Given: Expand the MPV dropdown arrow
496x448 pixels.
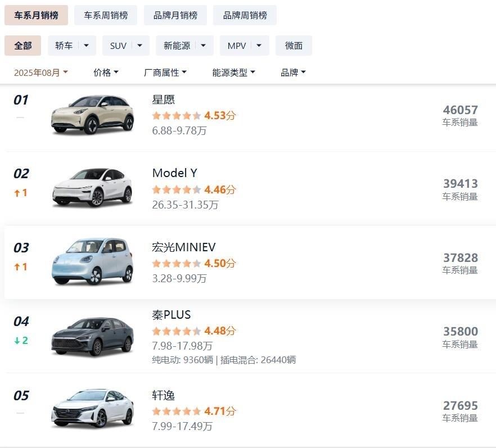Looking at the screenshot, I should point(259,46).
